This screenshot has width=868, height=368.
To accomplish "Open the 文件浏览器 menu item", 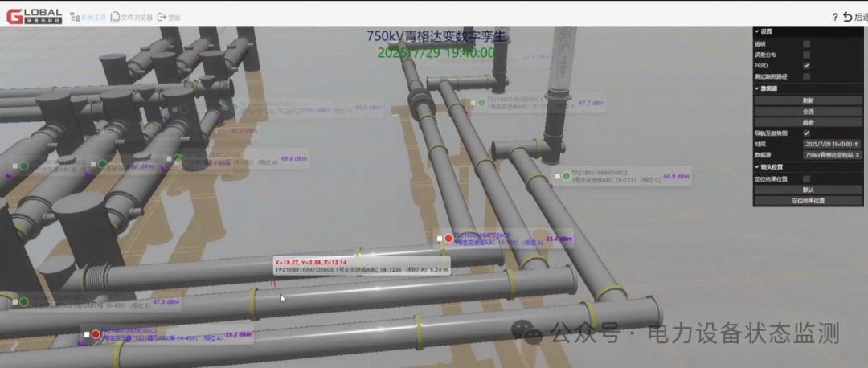I will (x=136, y=18).
